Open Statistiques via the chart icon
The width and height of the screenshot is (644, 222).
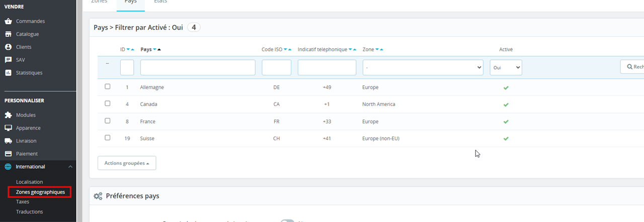pyautogui.click(x=8, y=73)
